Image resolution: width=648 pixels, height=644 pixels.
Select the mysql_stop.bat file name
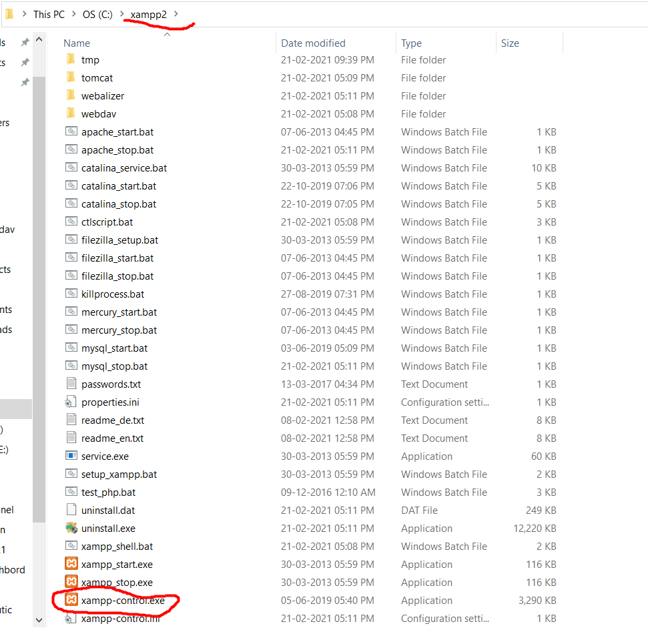pyautogui.click(x=115, y=366)
